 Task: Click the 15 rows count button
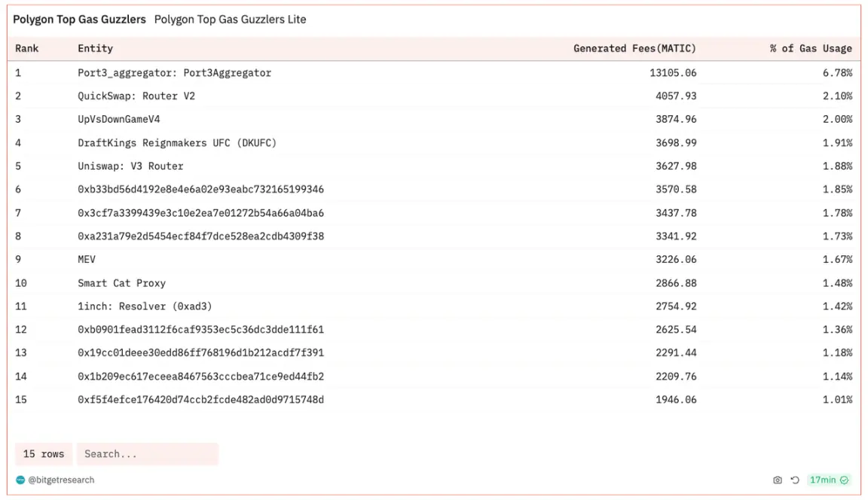pos(44,454)
